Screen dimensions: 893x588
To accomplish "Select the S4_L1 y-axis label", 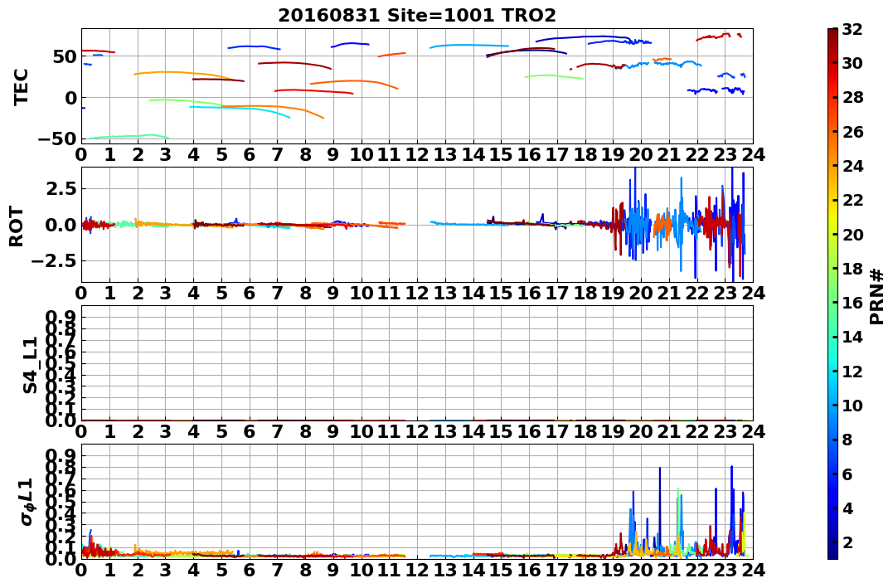I will click(x=30, y=365).
